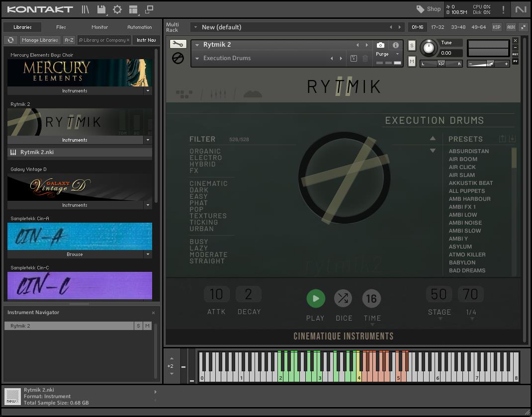The height and width of the screenshot is (417, 532).
Task: Toggle the Solo S button
Action: 412,45
